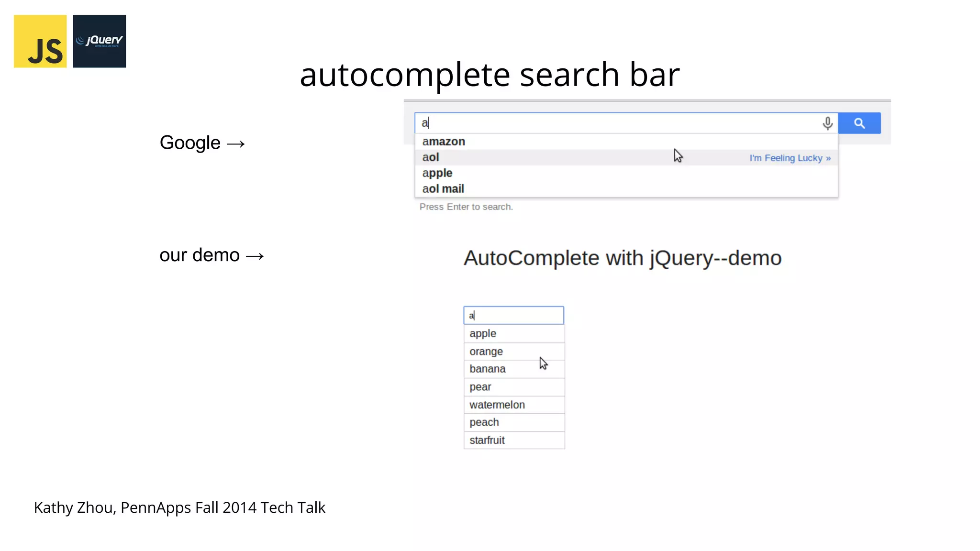980x551 pixels.
Task: Click the jQuery logo
Action: coord(100,41)
